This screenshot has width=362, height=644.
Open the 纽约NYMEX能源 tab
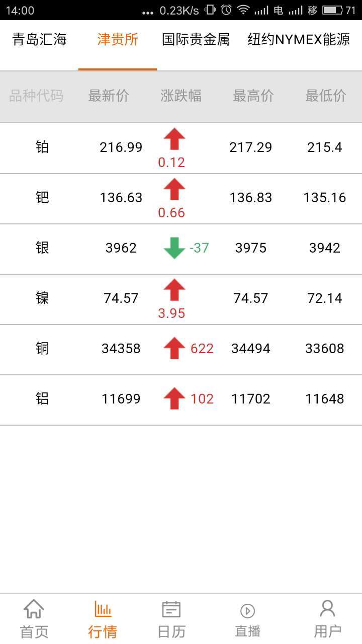pyautogui.click(x=299, y=40)
